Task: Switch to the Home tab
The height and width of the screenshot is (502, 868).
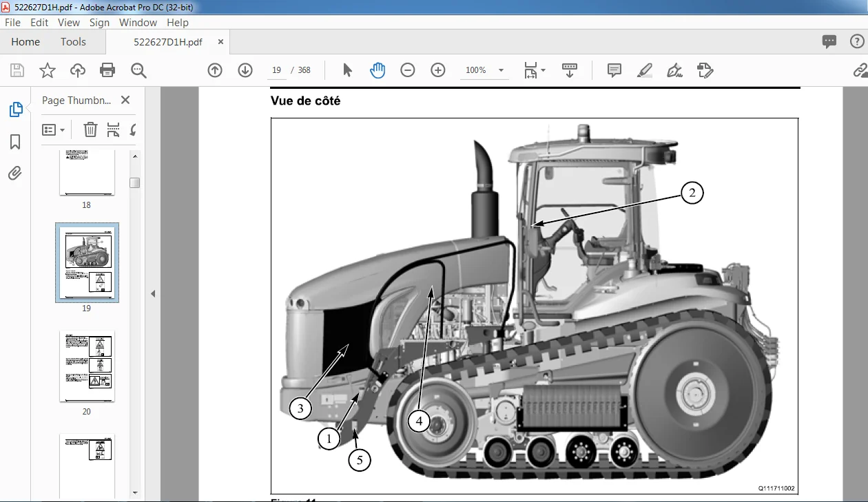Action: (x=25, y=42)
